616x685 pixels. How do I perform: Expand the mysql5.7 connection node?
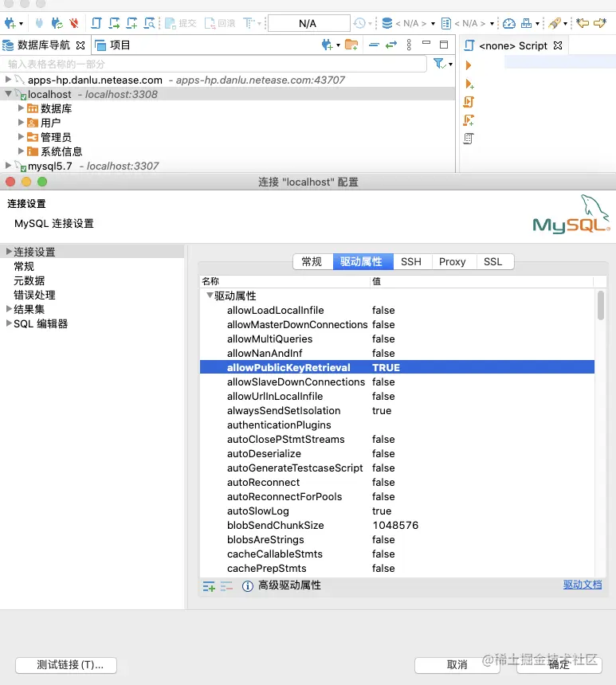coord(8,165)
